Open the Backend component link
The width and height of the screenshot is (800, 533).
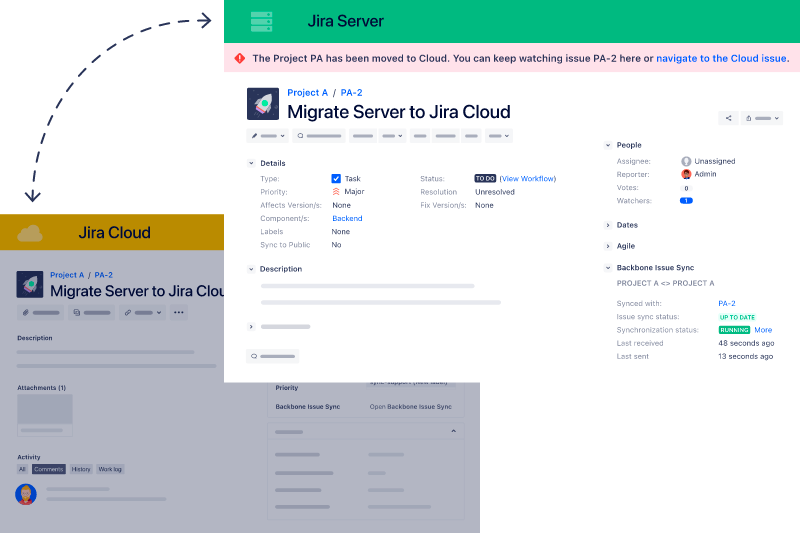[347, 218]
